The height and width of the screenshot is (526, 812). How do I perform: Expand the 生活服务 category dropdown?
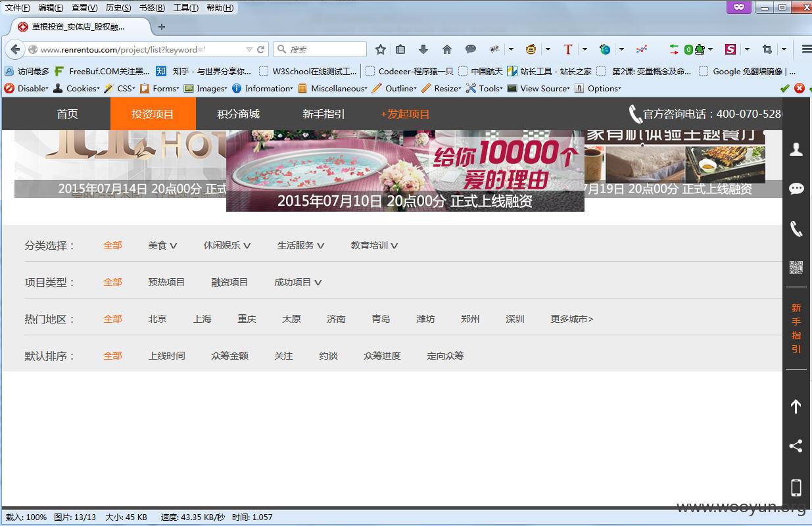(x=300, y=245)
